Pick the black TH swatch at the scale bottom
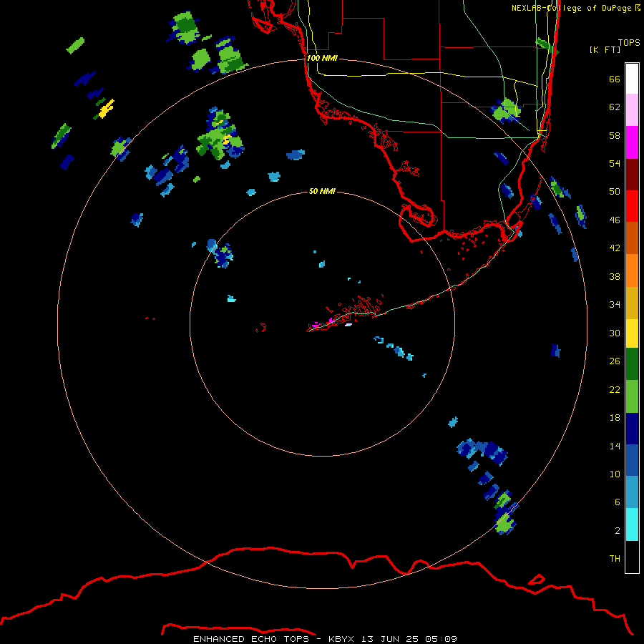 [632, 557]
